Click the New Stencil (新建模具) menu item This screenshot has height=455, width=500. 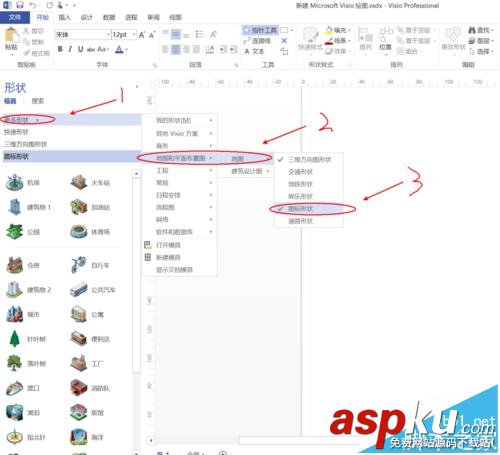pyautogui.click(x=168, y=257)
